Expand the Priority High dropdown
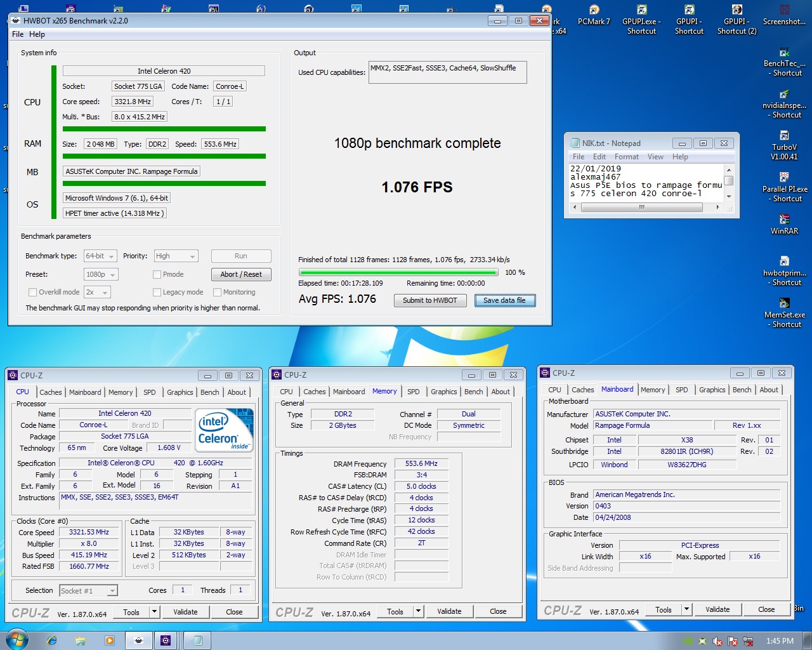The image size is (812, 650). [x=176, y=256]
